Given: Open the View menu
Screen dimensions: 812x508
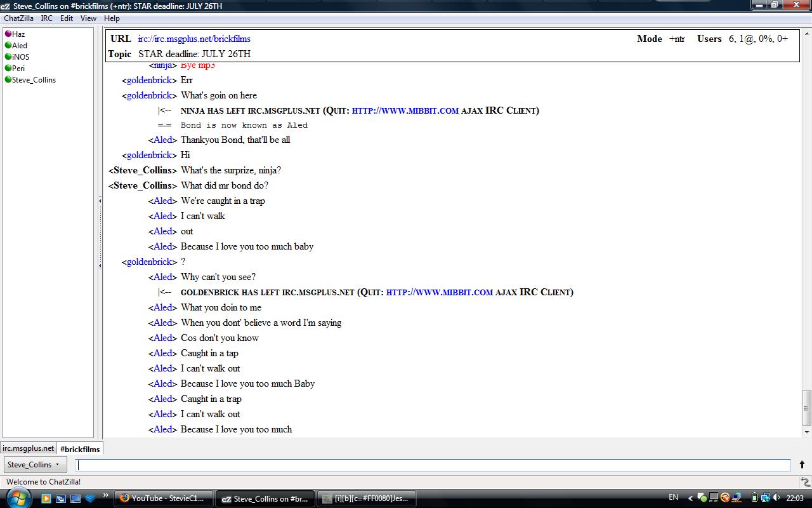Looking at the screenshot, I should [x=89, y=18].
